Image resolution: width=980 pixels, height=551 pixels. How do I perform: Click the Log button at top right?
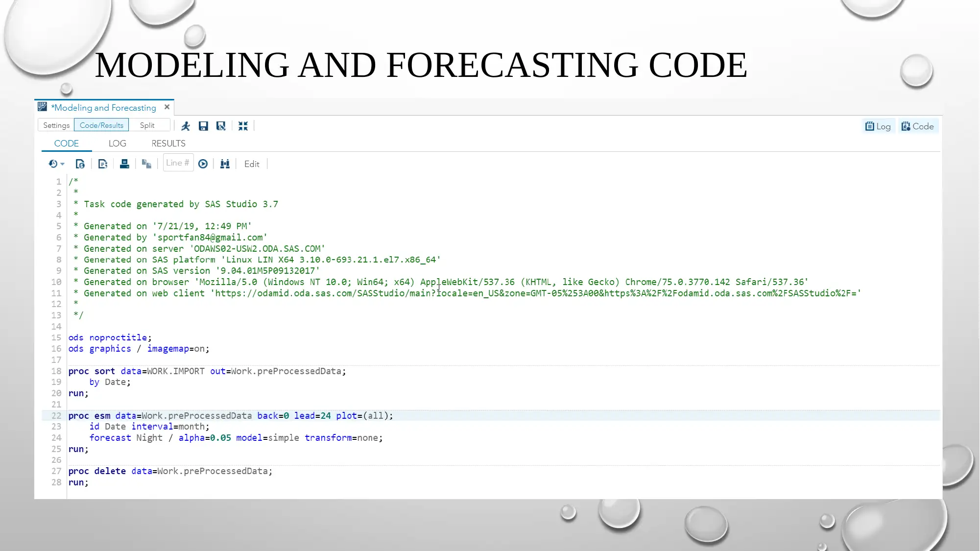(878, 126)
